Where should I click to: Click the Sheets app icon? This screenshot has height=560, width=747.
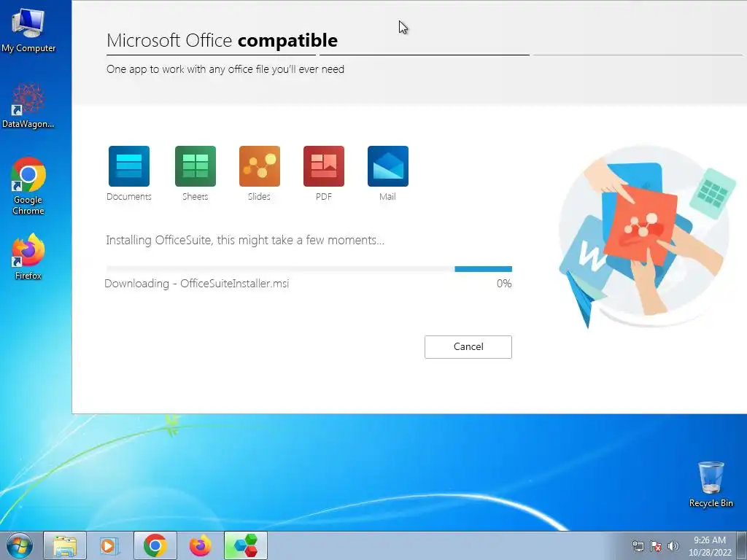coord(196,166)
